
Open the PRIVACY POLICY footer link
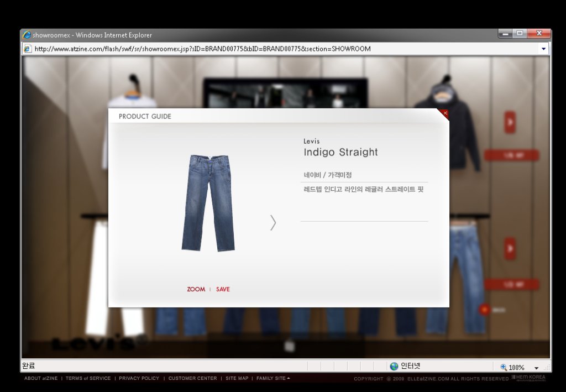tap(139, 378)
